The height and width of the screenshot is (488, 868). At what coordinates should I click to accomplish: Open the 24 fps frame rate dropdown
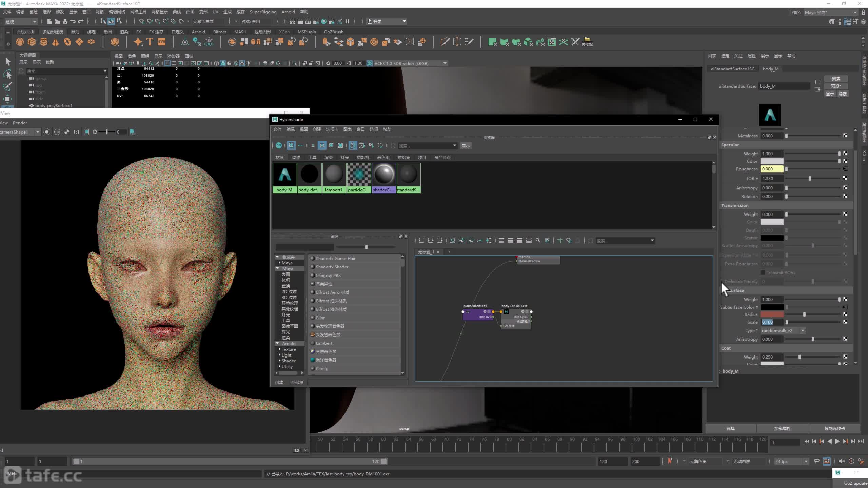(x=791, y=461)
